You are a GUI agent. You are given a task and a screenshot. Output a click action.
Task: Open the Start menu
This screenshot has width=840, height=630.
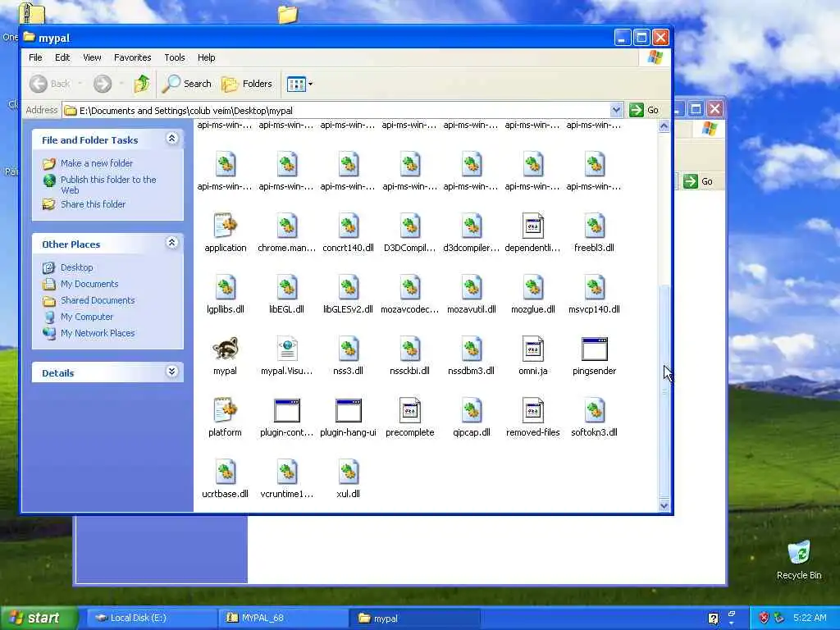point(39,618)
